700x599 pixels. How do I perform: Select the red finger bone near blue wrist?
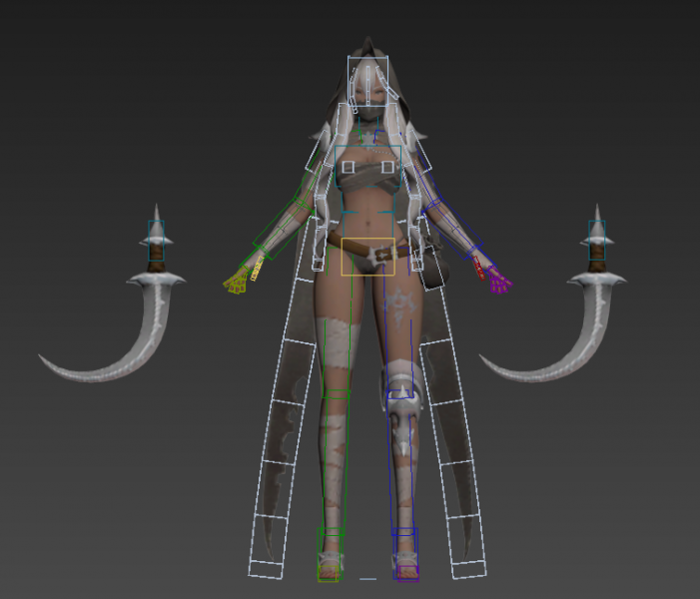coord(479,269)
